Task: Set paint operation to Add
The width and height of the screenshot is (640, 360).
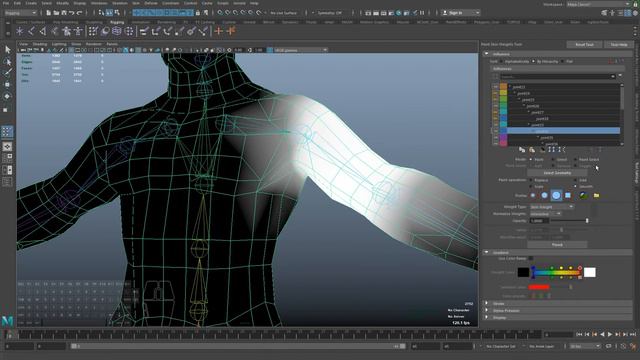Action: 576,180
